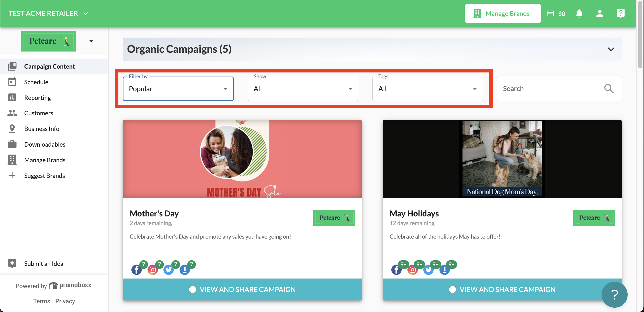The width and height of the screenshot is (644, 312).
Task: Click '12 days remaining,' text
Action: (412, 223)
